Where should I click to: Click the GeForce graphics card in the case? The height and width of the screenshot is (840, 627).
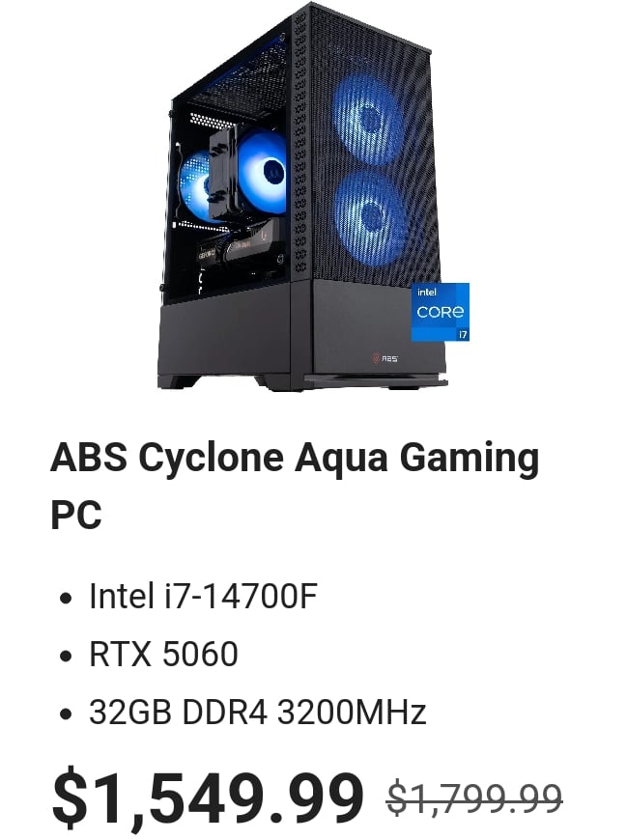tap(240, 246)
